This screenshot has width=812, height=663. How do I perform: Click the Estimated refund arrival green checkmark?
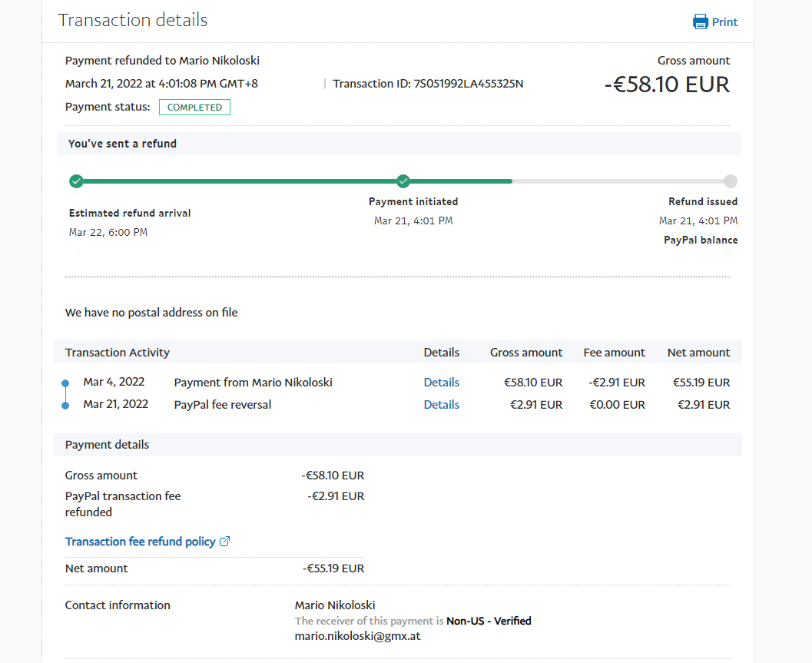coord(76,181)
